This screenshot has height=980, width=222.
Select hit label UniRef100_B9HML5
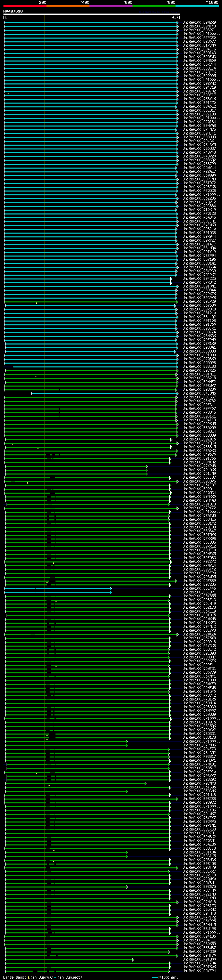199,925
